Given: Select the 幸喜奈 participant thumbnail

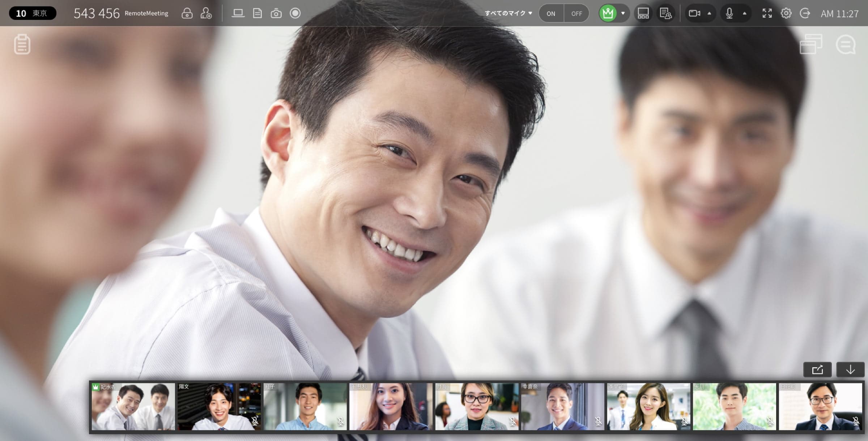Looking at the screenshot, I should tap(563, 407).
